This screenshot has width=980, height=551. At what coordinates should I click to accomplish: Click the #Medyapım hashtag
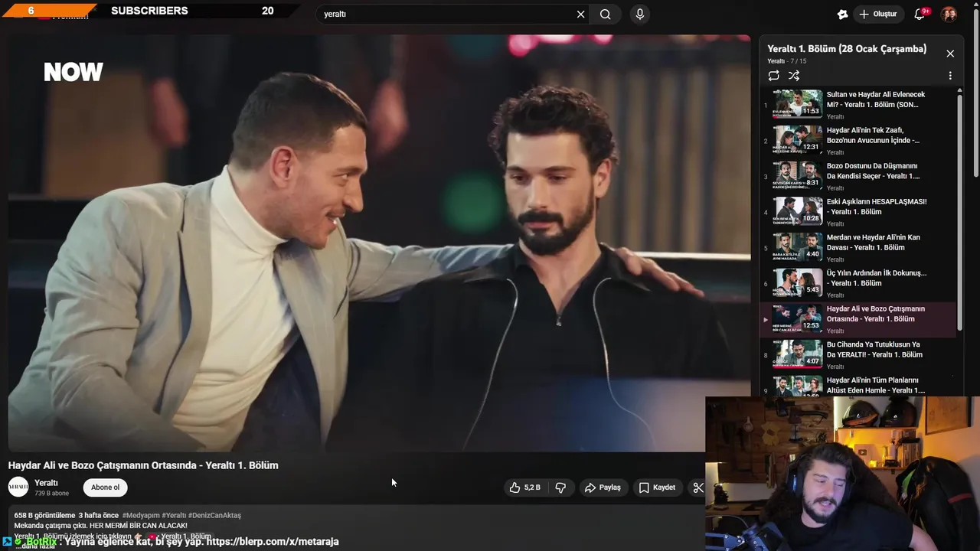click(140, 515)
